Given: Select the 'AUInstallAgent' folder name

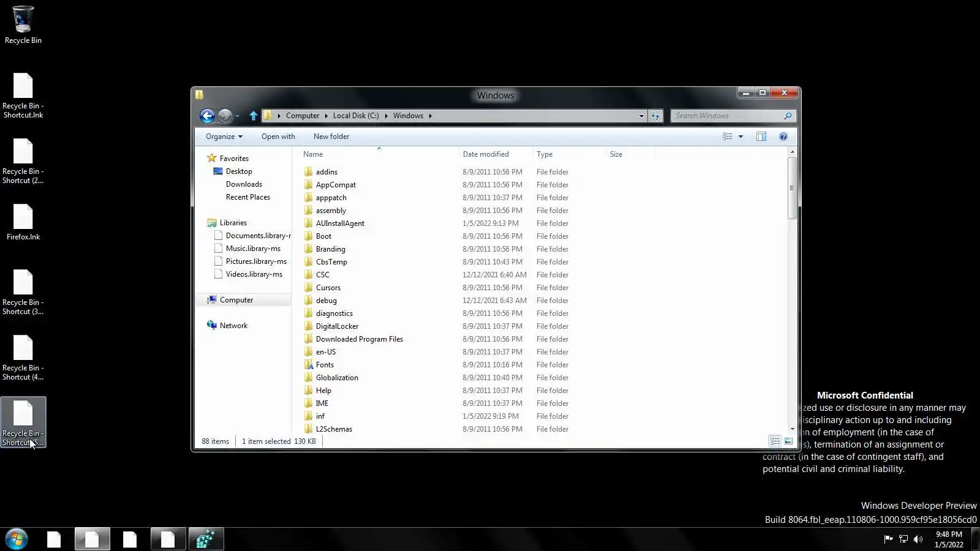Looking at the screenshot, I should 340,223.
